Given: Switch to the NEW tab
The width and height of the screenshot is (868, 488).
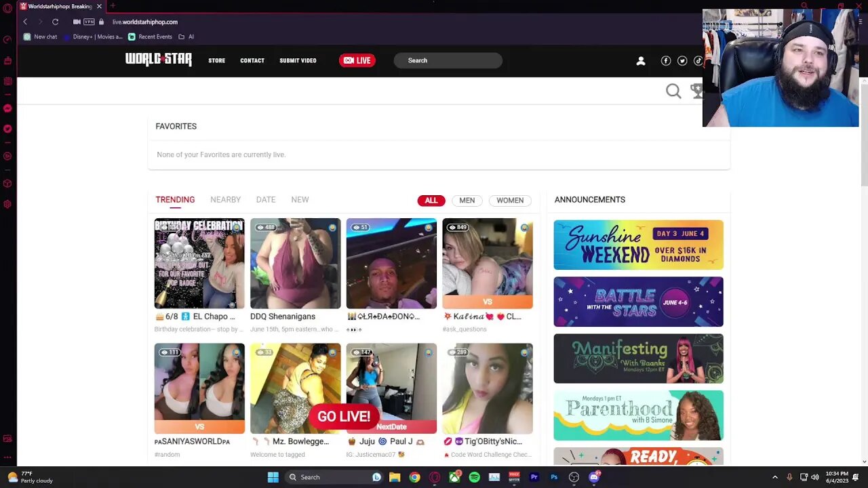Looking at the screenshot, I should pyautogui.click(x=300, y=200).
